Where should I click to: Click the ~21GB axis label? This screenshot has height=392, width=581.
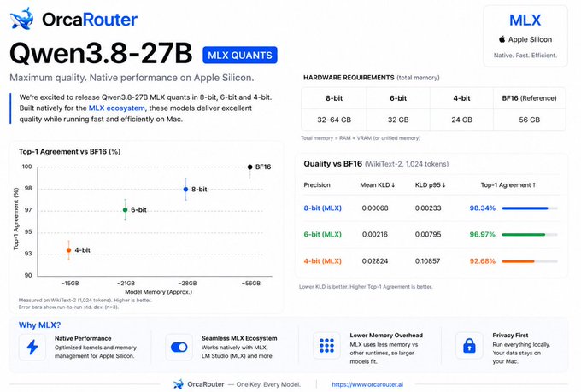[x=126, y=284]
